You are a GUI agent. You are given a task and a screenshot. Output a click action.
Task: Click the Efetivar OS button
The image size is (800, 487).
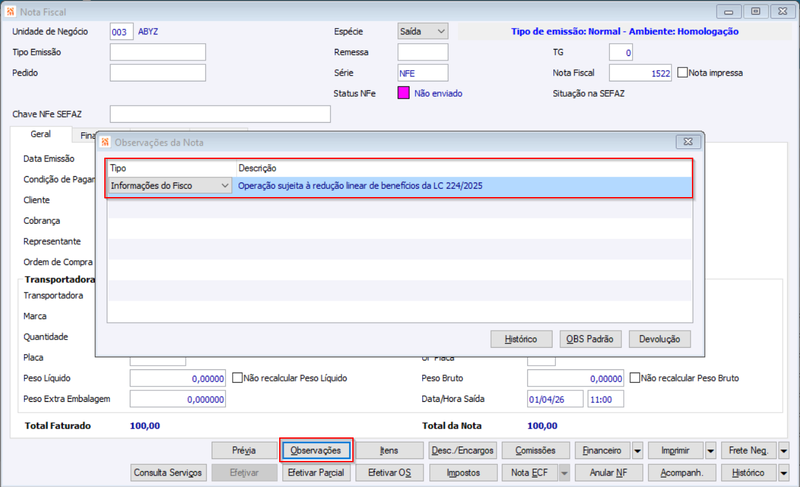[x=389, y=473]
